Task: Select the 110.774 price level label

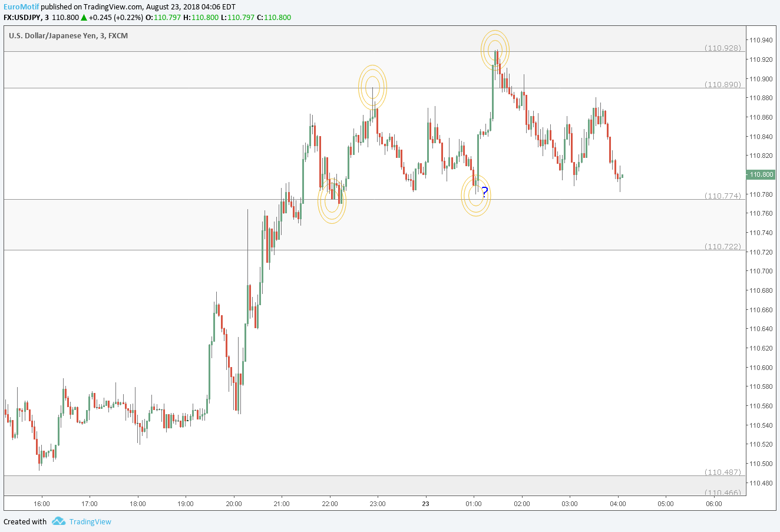Action: tap(722, 196)
